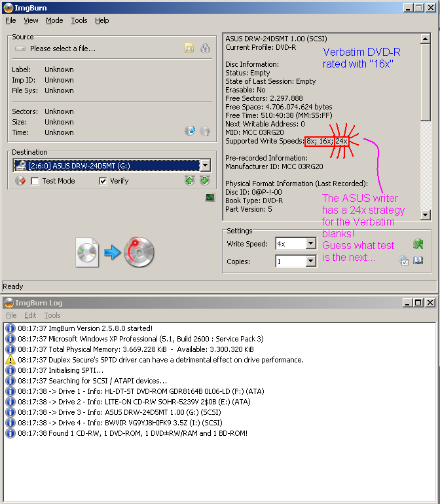Click the blue arrow between the disc icons
The image size is (440, 504).
tap(112, 252)
